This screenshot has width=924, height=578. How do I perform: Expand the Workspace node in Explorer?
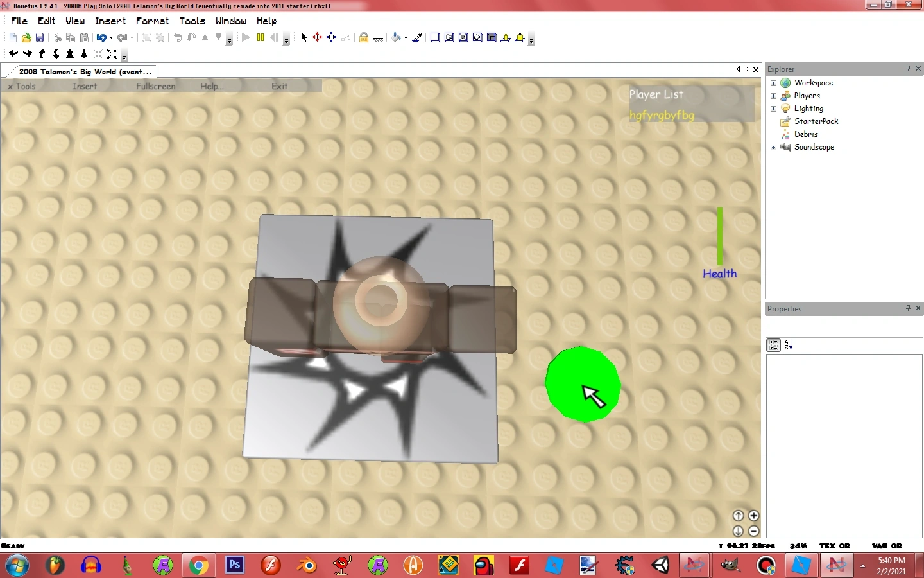click(773, 83)
